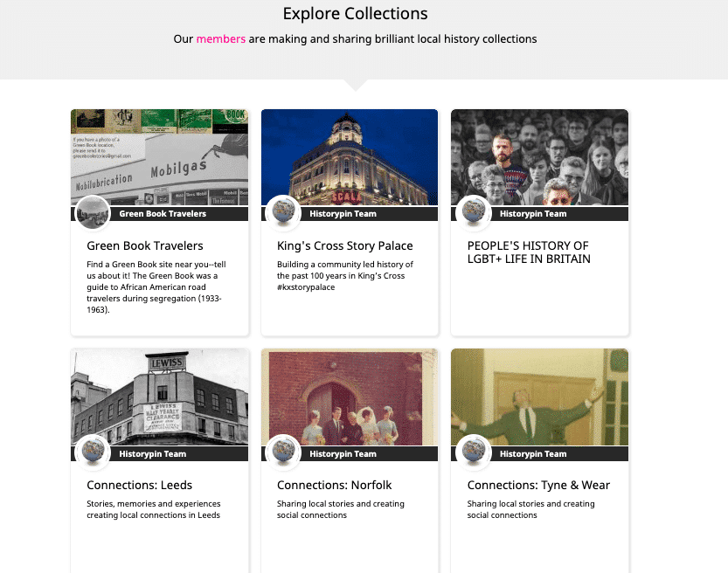The image size is (728, 573).
Task: Select the Connections: Leeds title
Action: (139, 485)
